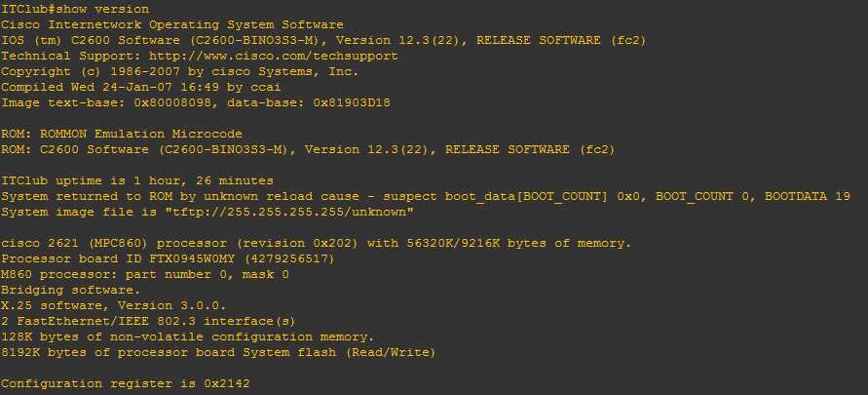Viewport: 868px width, 395px height.
Task: Click the 'cisco 2621 (MPC860)' processor text
Action: [x=75, y=243]
